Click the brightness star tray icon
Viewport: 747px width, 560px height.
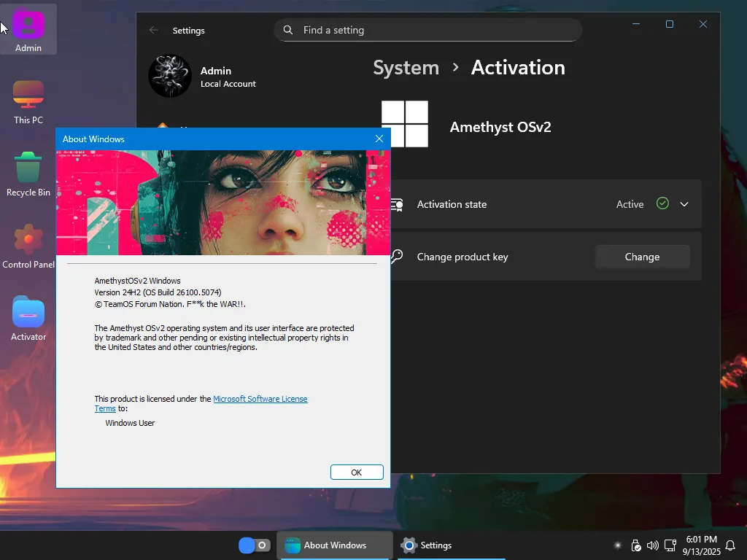[x=617, y=545]
